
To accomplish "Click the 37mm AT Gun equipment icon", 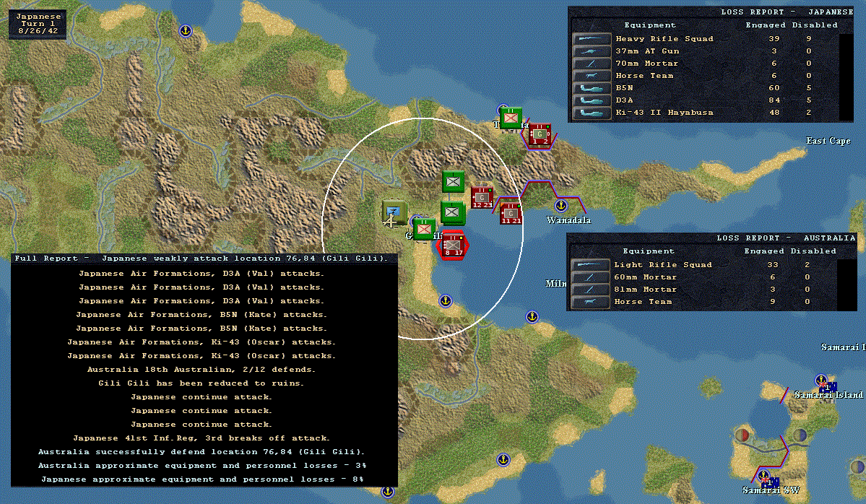I will click(592, 51).
